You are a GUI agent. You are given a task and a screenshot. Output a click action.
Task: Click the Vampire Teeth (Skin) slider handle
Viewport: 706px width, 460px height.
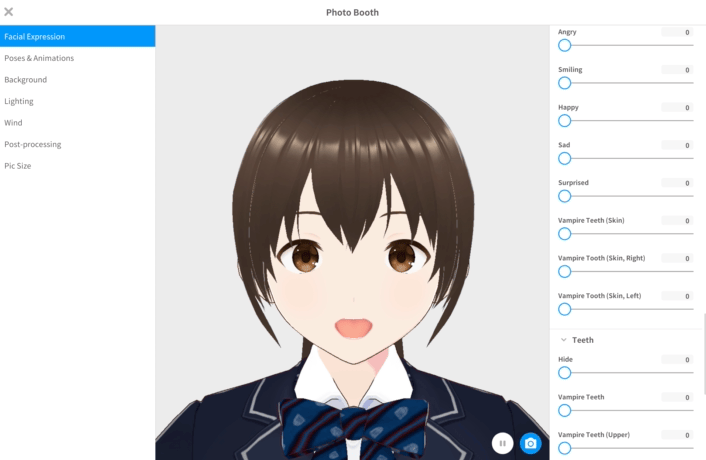click(564, 234)
